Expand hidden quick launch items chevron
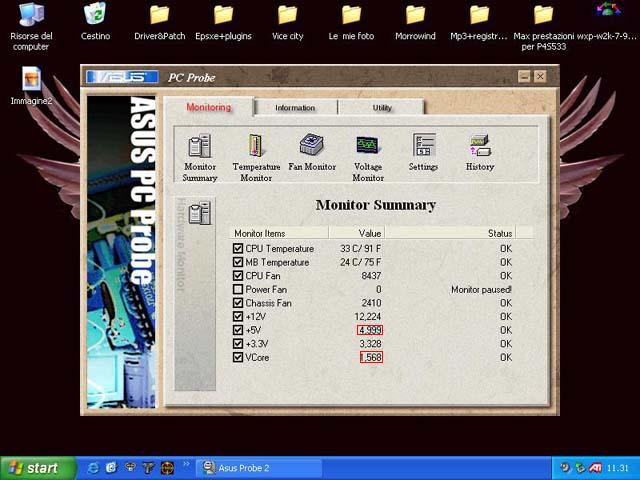Screen dimensions: 640x480 186,464
